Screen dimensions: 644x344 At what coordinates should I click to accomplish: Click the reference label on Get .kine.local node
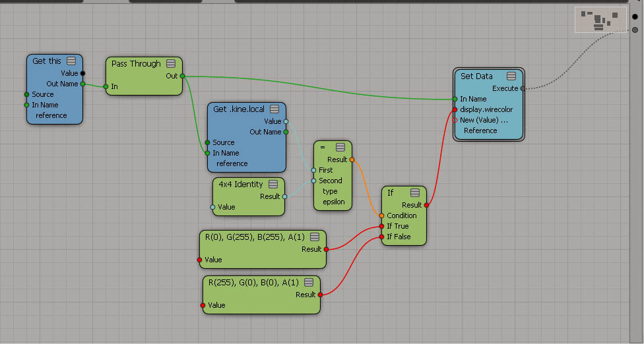(232, 163)
